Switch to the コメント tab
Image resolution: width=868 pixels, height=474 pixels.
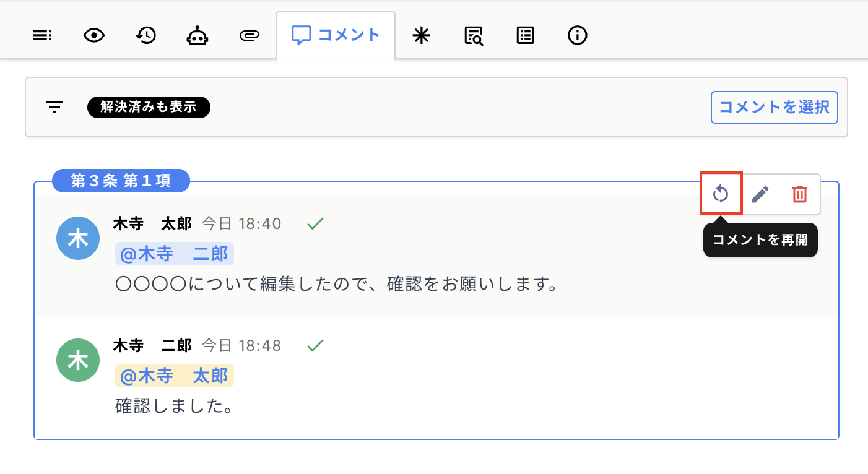coord(336,35)
